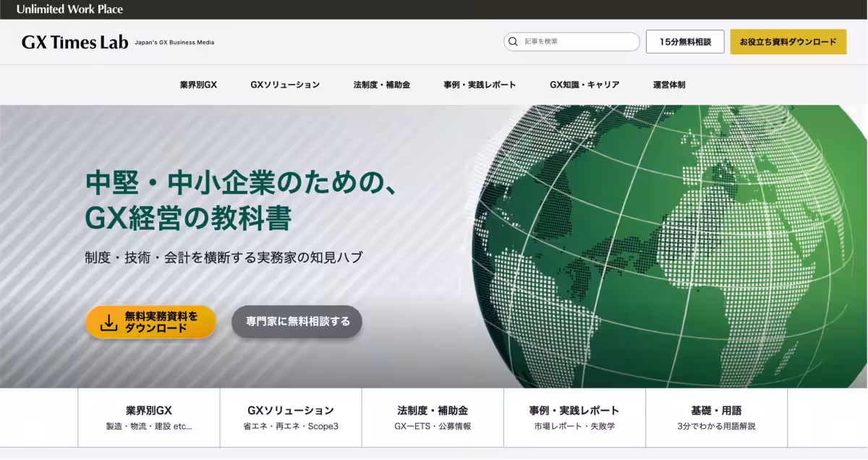Viewport: 868px width, 460px height.
Task: Click Japan's GX Business Media tagline
Action: 174,43
